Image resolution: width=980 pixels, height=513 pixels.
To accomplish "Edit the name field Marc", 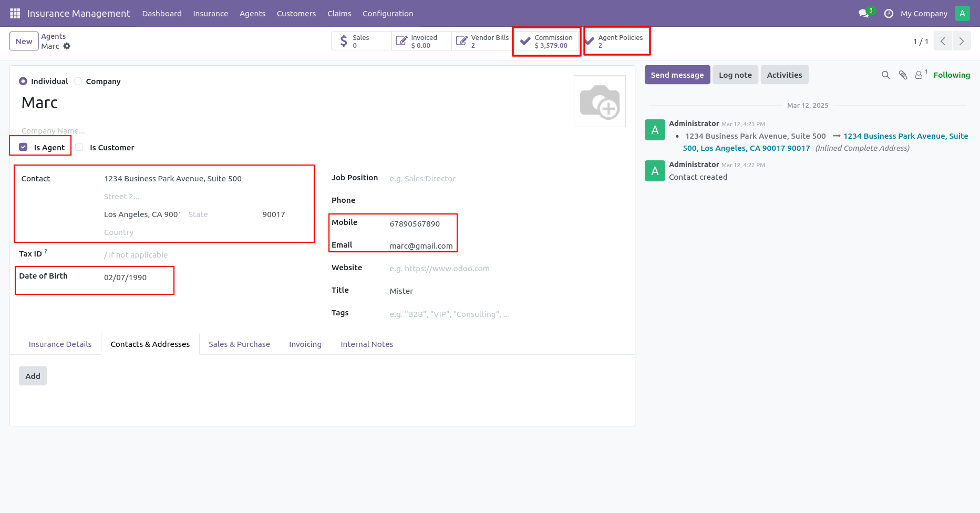I will 294,102.
